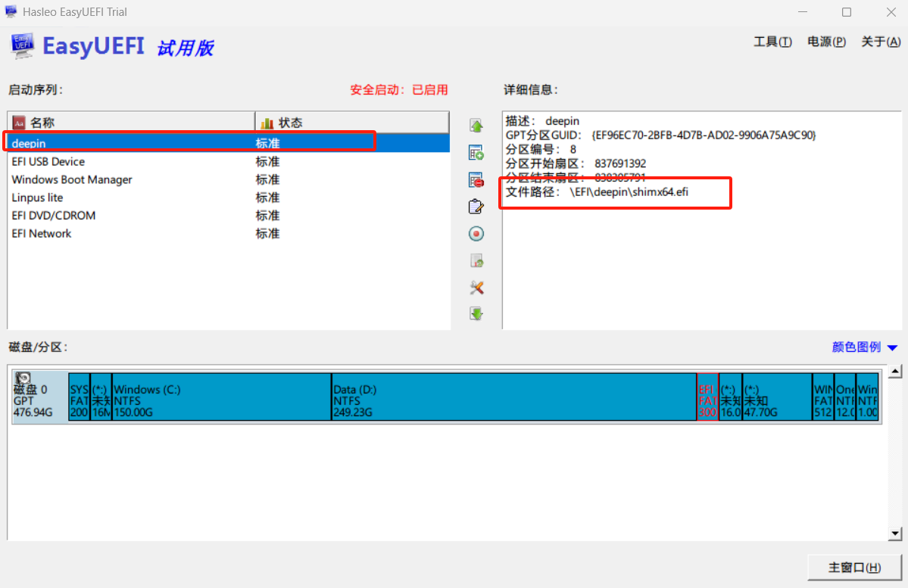Click the edit entry clipboard icon
The height and width of the screenshot is (588, 908).
point(476,207)
